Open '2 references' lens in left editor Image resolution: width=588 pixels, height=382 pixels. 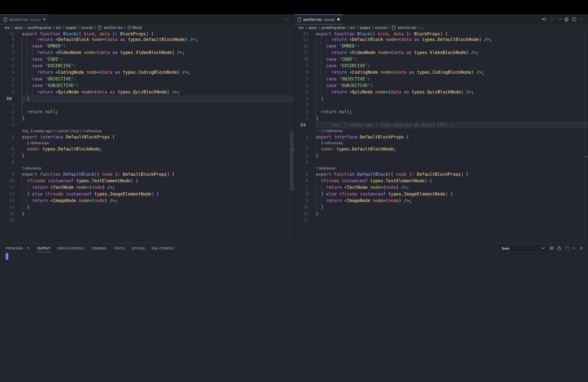38,143
